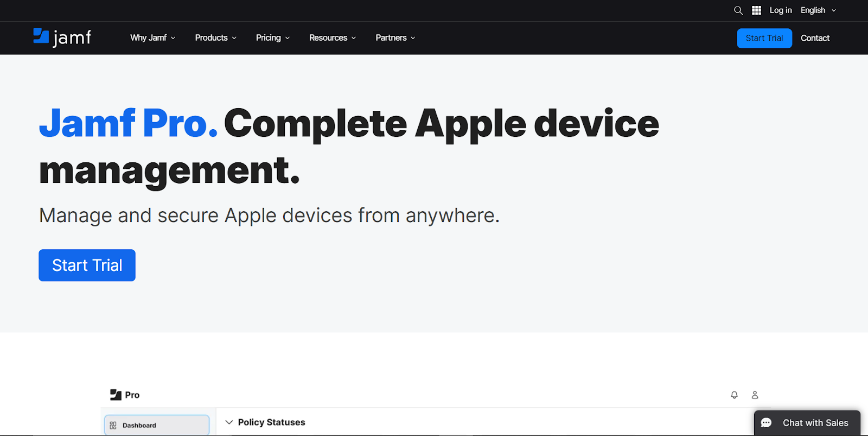
Task: Click the large Start Trial hero button
Action: click(87, 265)
